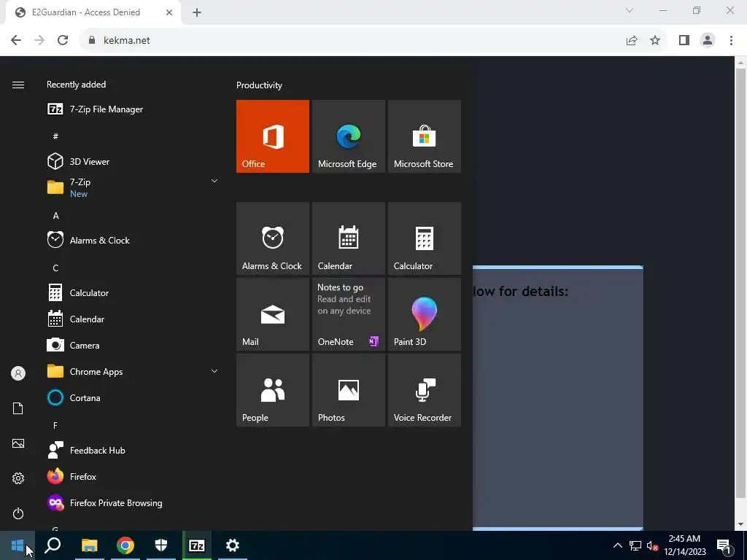Screen dimensions: 747x560
Task: Open network status tray icon
Action: coord(635,545)
